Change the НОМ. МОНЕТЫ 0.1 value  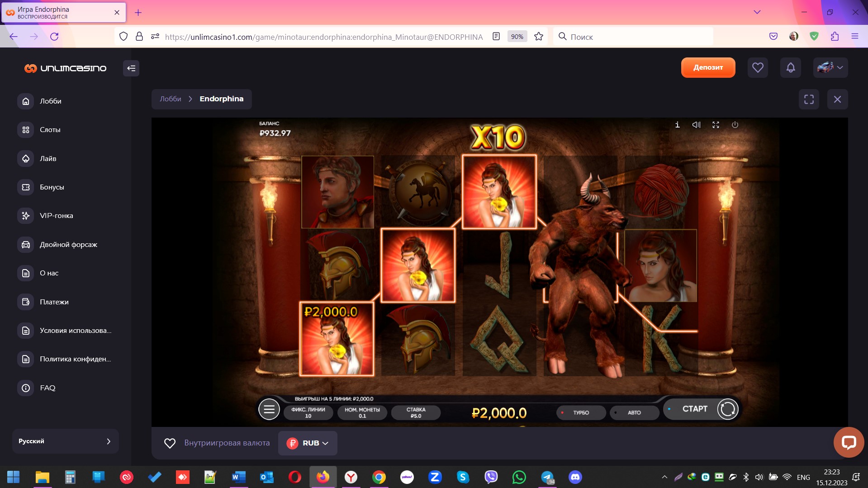coord(362,412)
